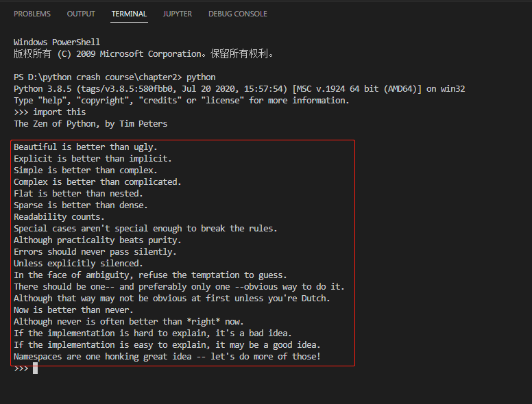Click the 'Windows PowerShell' header text
The height and width of the screenshot is (404, 532).
coord(57,42)
